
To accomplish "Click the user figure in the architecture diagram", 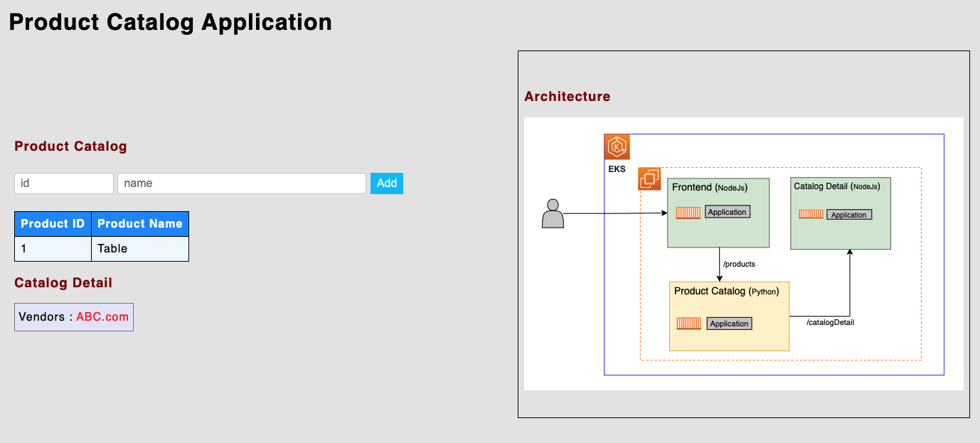I will point(554,214).
